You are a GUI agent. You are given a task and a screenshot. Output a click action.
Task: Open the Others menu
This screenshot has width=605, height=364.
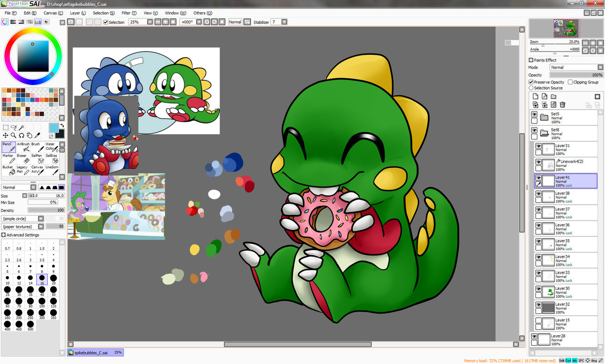click(202, 13)
